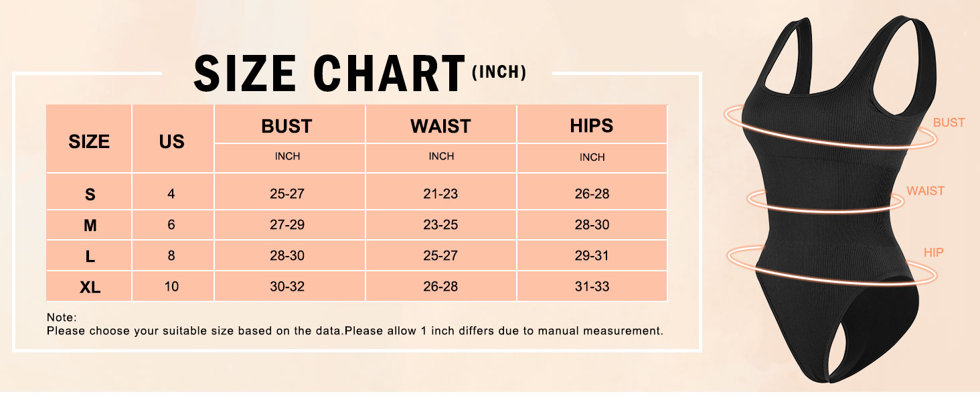This screenshot has width=980, height=402.
Task: Click US size 4 cell
Action: (x=171, y=194)
